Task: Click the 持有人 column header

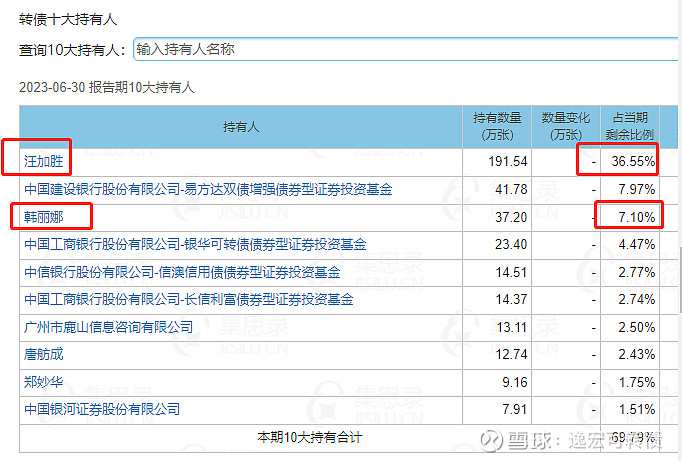Action: click(241, 127)
